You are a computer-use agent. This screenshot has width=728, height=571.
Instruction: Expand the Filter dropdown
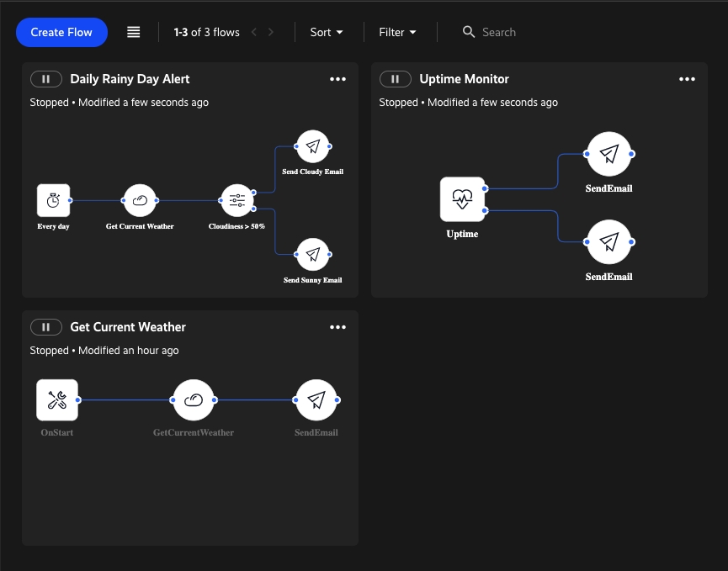pyautogui.click(x=397, y=32)
